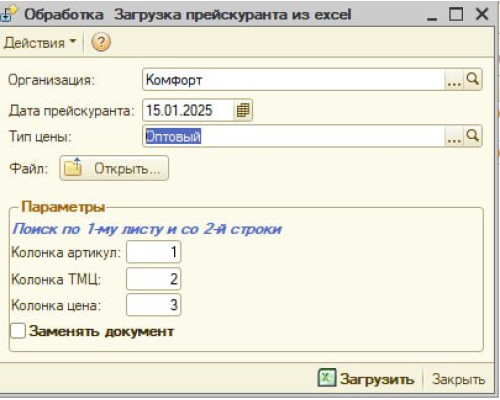
Task: Click the Колонка цена number field
Action: point(154,305)
